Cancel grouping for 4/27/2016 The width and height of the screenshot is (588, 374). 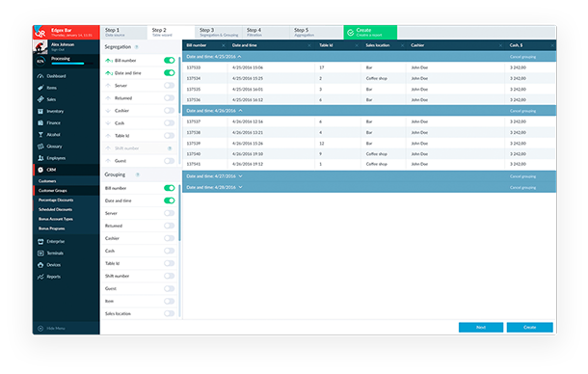(x=522, y=176)
